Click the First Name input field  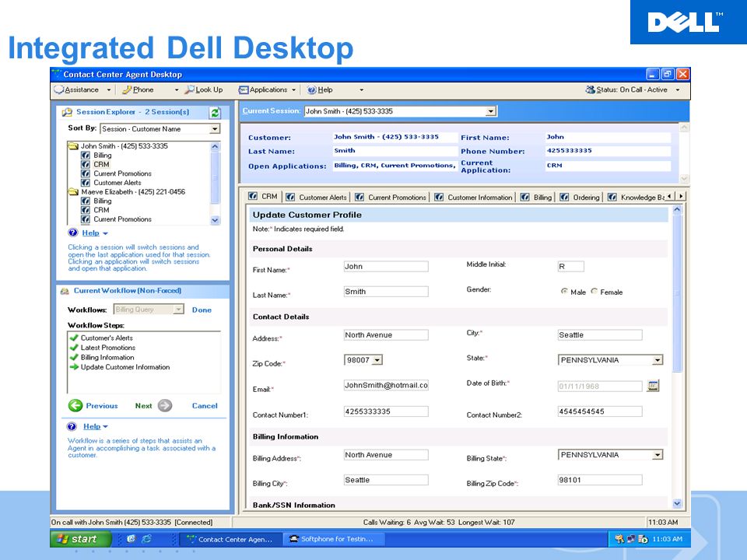386,267
